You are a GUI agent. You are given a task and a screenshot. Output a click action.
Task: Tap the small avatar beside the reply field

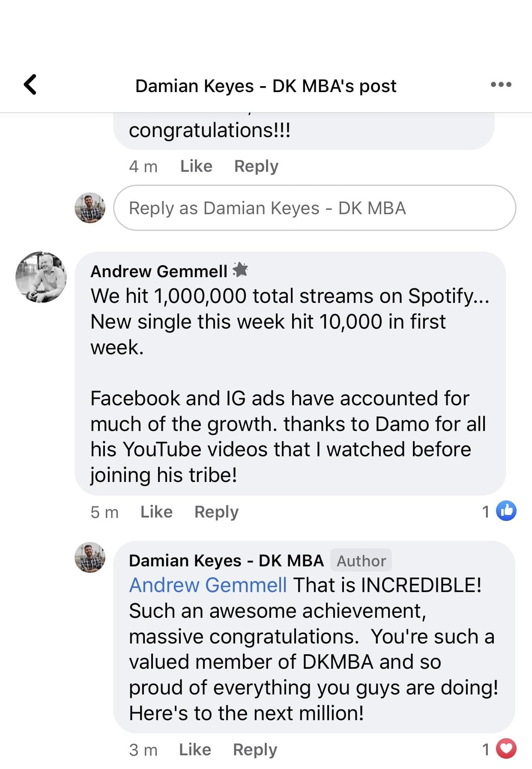90,208
